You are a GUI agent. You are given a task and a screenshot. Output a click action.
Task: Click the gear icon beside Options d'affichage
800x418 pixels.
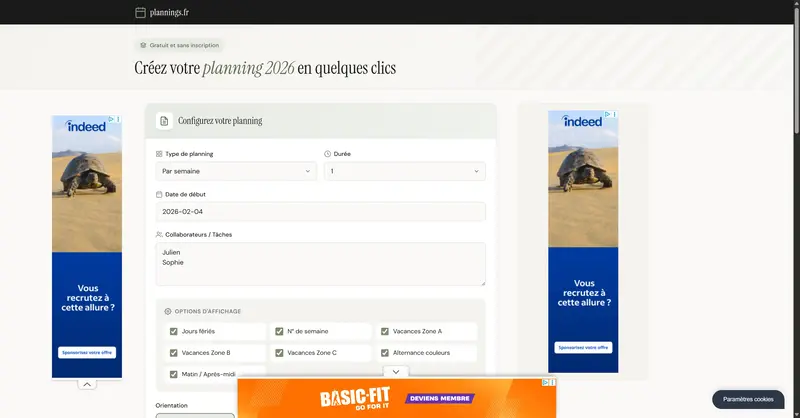pos(168,311)
